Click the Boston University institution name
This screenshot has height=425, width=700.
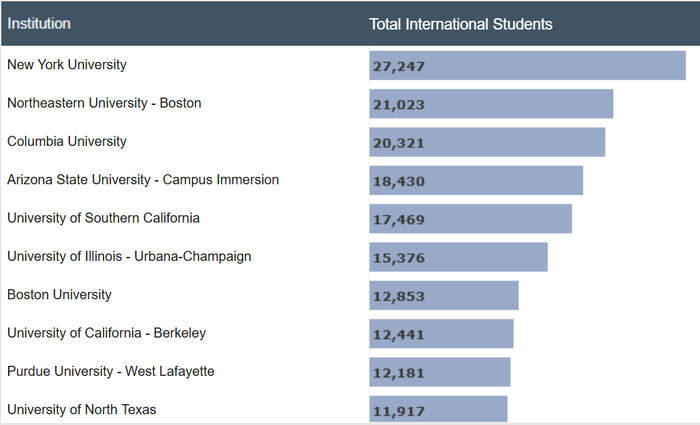59,295
